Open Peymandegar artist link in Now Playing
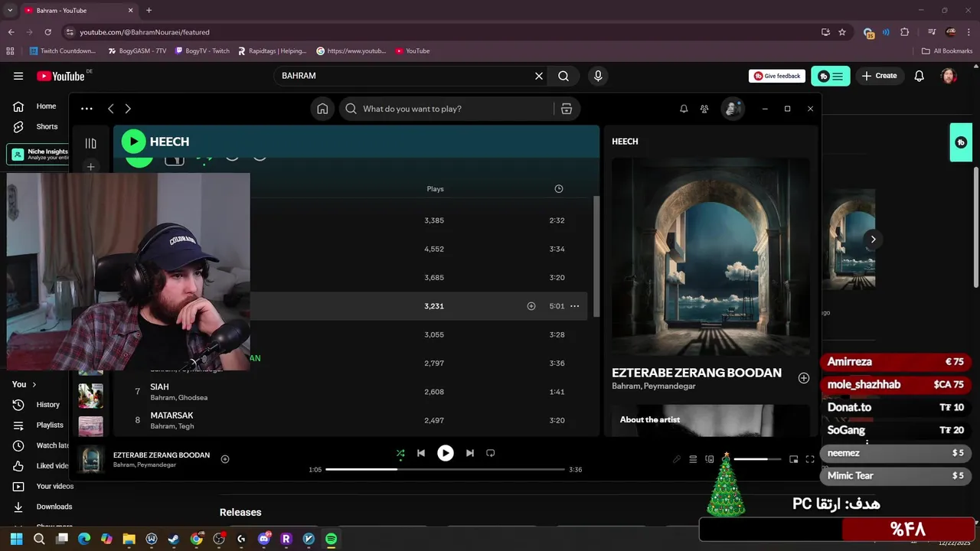 pos(670,386)
